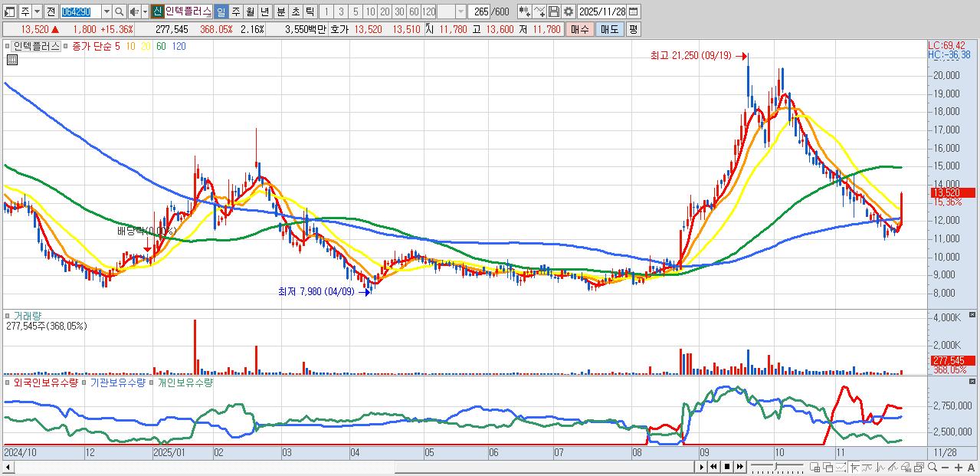The height and width of the screenshot is (476, 980).
Task: Click the 전 button next to stock code
Action: pyautogui.click(x=51, y=11)
